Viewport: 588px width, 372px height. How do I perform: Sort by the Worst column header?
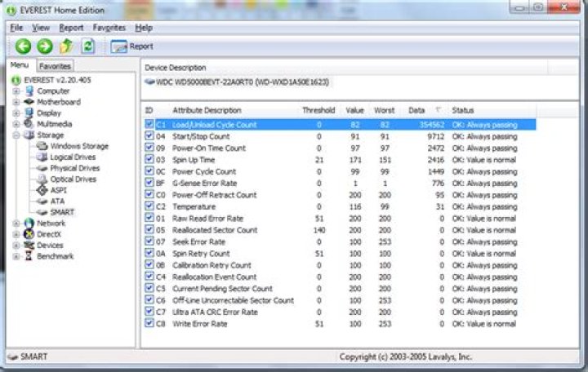pos(384,110)
